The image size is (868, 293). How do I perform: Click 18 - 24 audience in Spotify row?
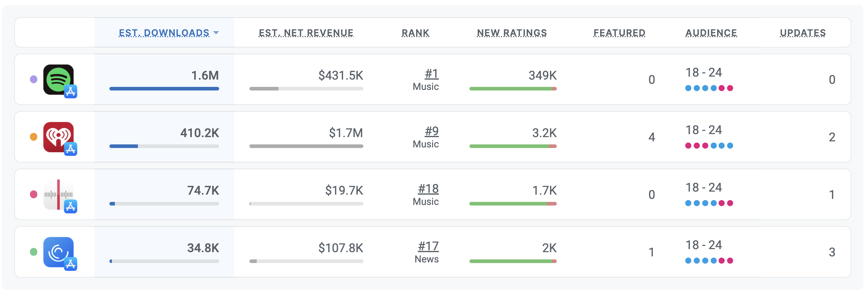coord(703,73)
